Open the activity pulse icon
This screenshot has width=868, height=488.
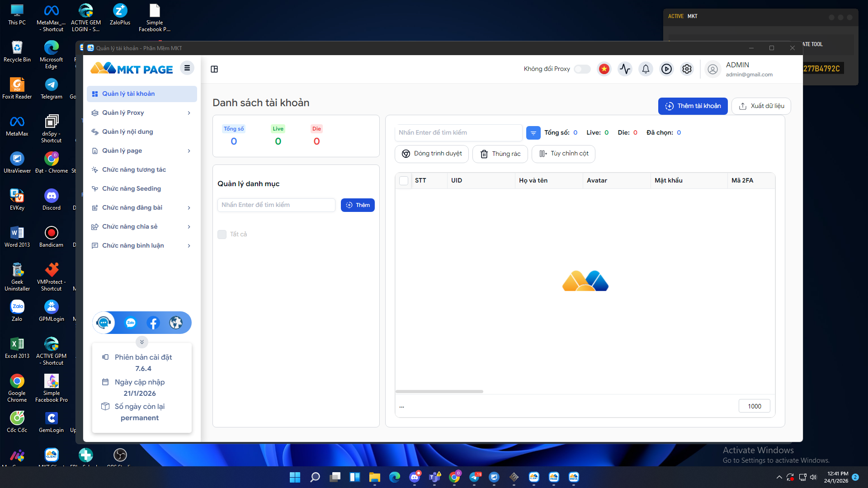coord(625,69)
